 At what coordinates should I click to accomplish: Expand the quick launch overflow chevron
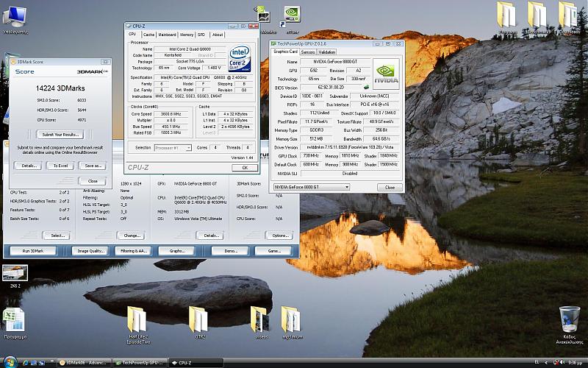pyautogui.click(x=52, y=361)
